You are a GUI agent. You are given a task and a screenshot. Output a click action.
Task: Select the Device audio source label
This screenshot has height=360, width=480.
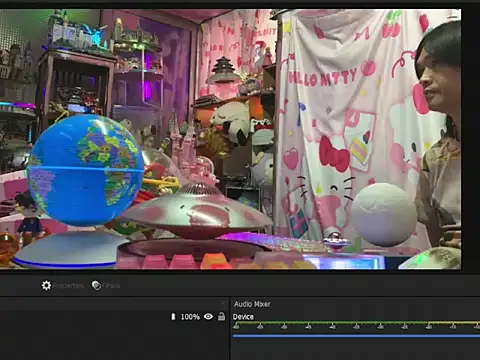point(243,317)
